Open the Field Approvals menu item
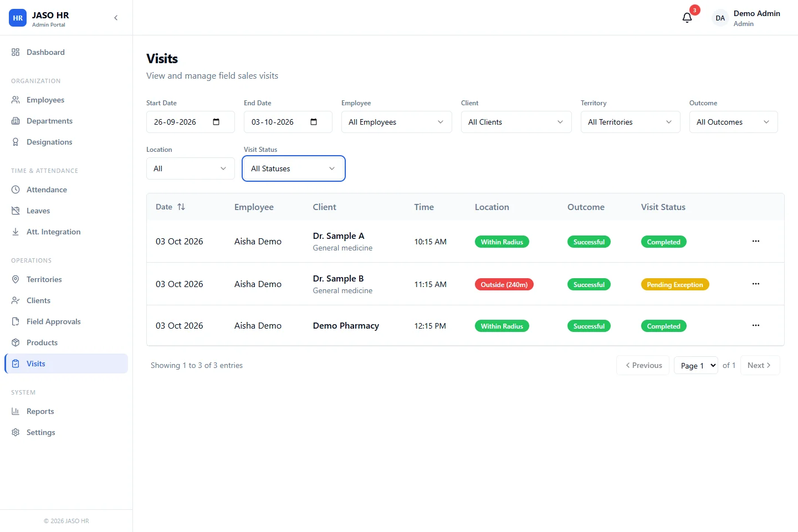798x532 pixels. [x=66, y=321]
